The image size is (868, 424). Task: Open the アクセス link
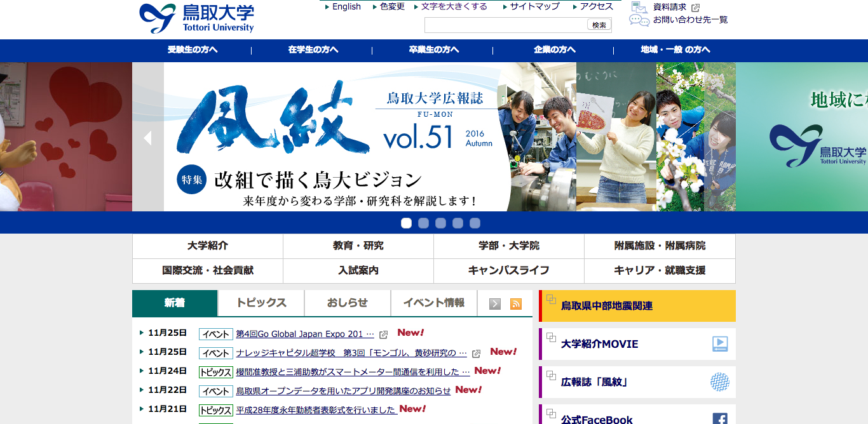[597, 6]
